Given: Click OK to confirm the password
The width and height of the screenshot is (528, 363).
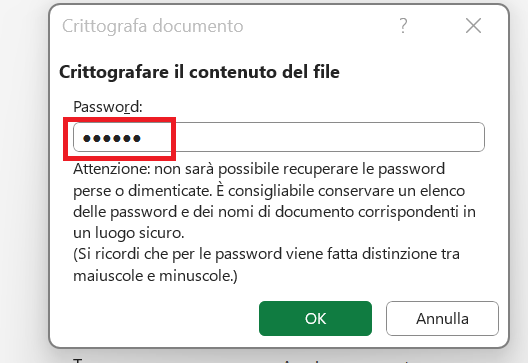Looking at the screenshot, I should point(315,318).
